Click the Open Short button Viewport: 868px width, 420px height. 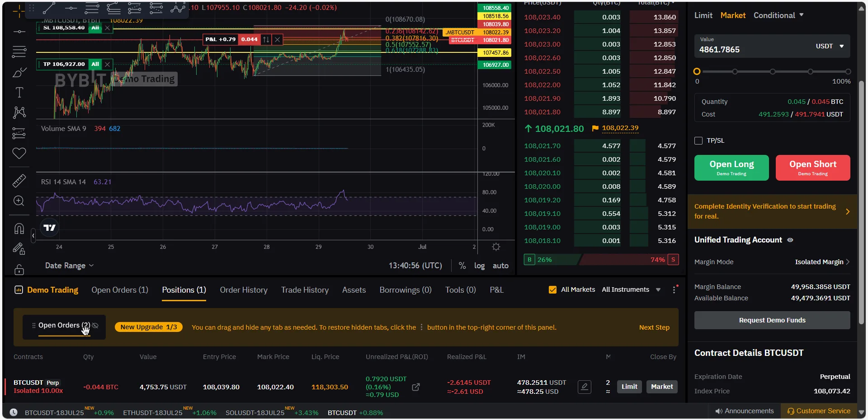(813, 168)
